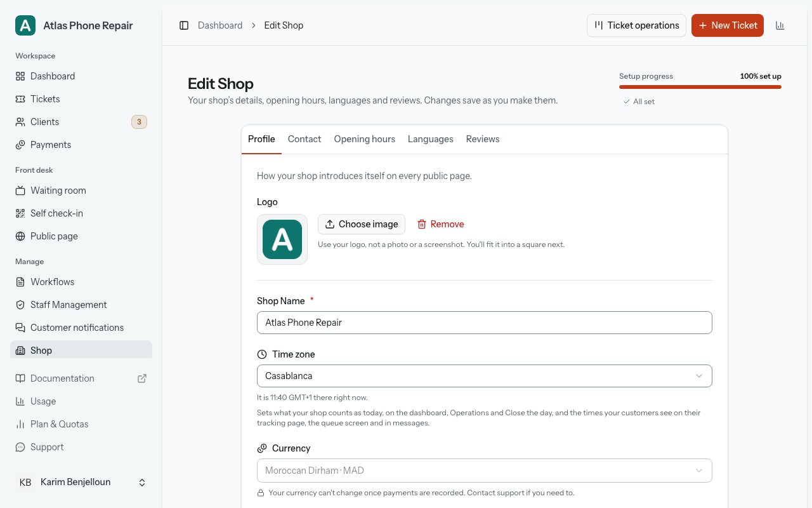Click the Shop Name input field

(x=484, y=323)
